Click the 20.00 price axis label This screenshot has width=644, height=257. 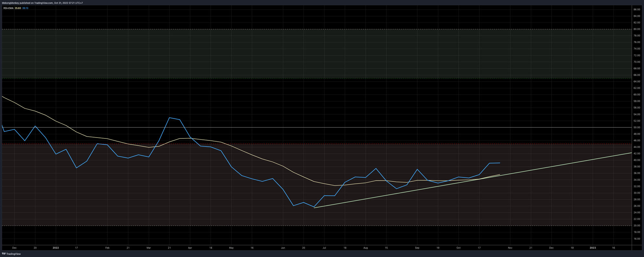[637, 226]
